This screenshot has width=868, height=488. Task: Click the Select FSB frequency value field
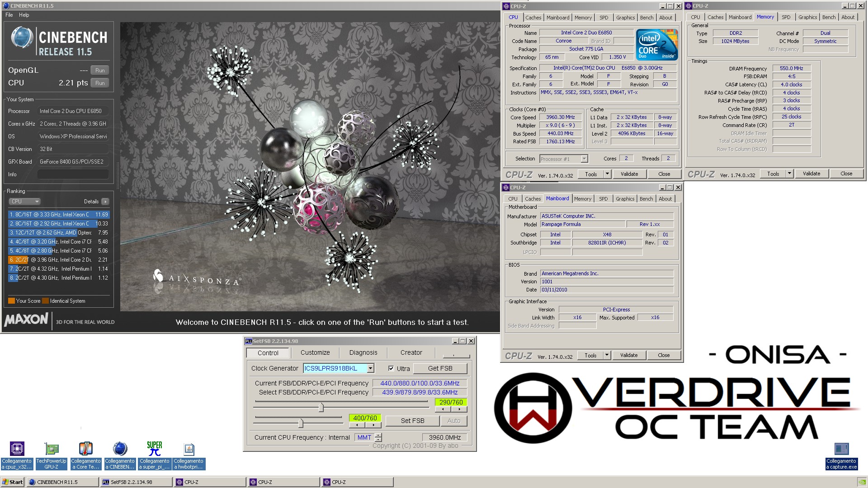(420, 392)
